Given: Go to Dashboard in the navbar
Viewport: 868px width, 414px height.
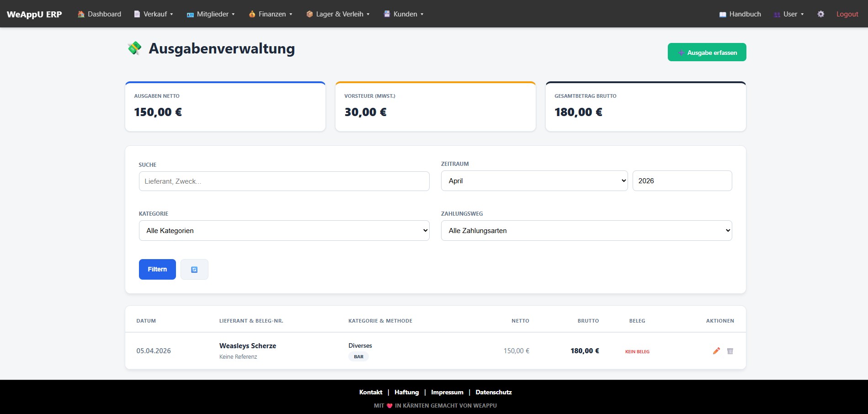Looking at the screenshot, I should pos(99,14).
